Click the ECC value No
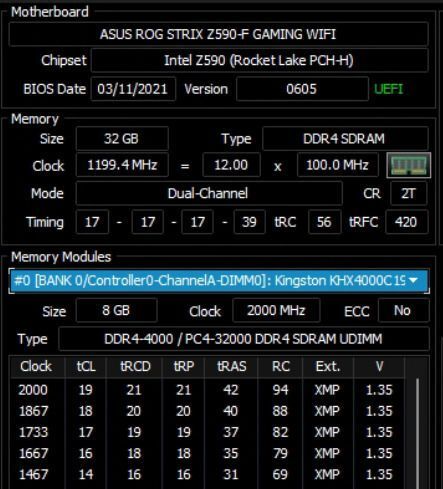Image resolution: width=443 pixels, height=489 pixels. (403, 311)
